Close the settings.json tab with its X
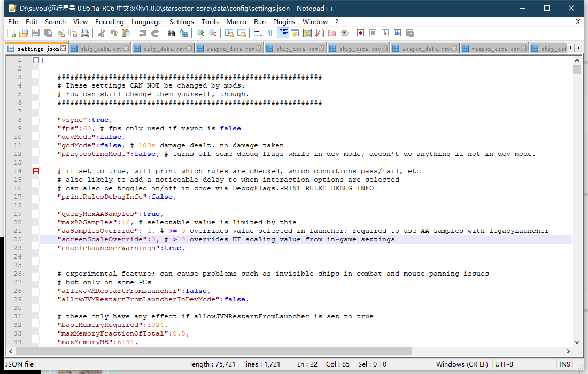The width and height of the screenshot is (588, 374). [x=63, y=49]
